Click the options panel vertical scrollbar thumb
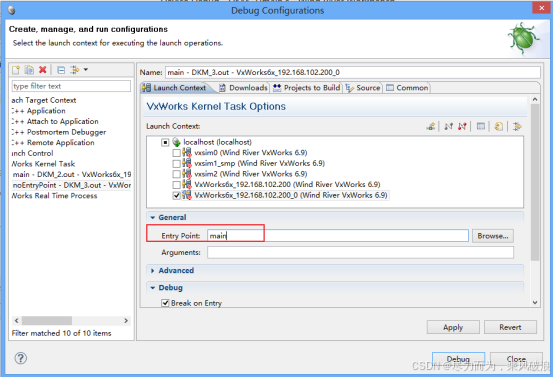Image resolution: width=554 pixels, height=377 pixels. click(535, 182)
